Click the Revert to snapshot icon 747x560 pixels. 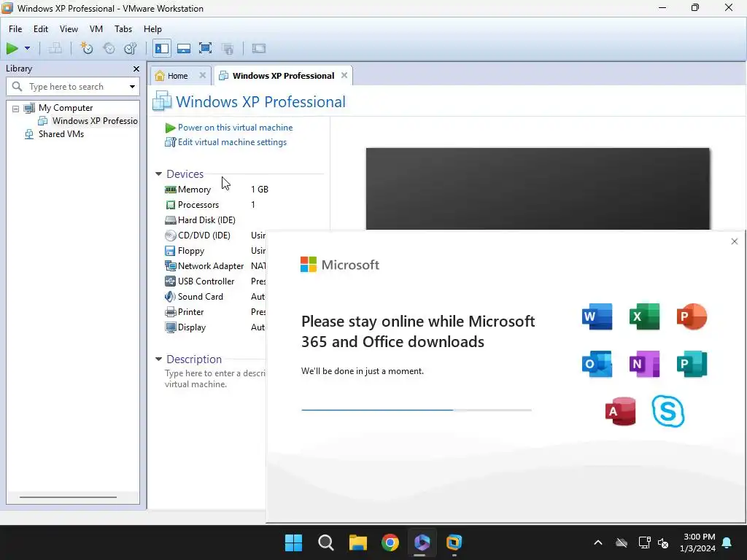coord(109,48)
